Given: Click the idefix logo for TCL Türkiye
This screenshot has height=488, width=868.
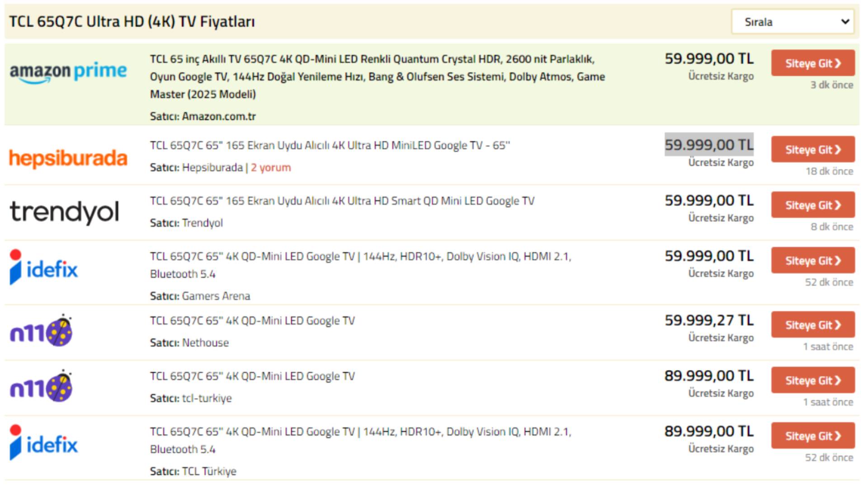Looking at the screenshot, I should (x=44, y=443).
